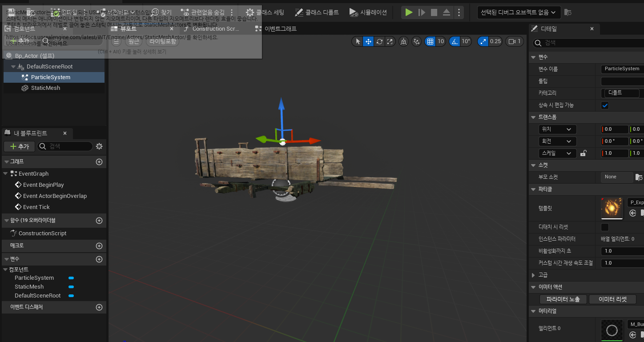
Task: Open the 위치 (Location) type dropdown
Action: (557, 129)
